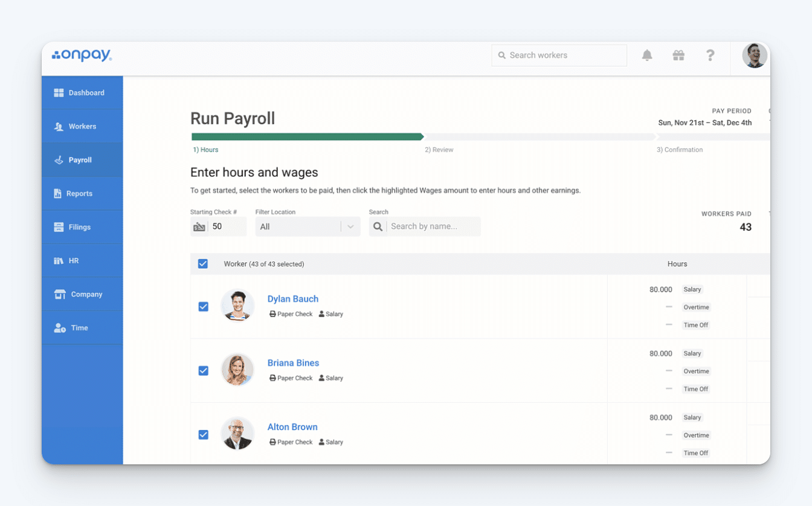Screen dimensions: 812x506
Task: Click Dylan Bauch's name link
Action: coord(293,298)
